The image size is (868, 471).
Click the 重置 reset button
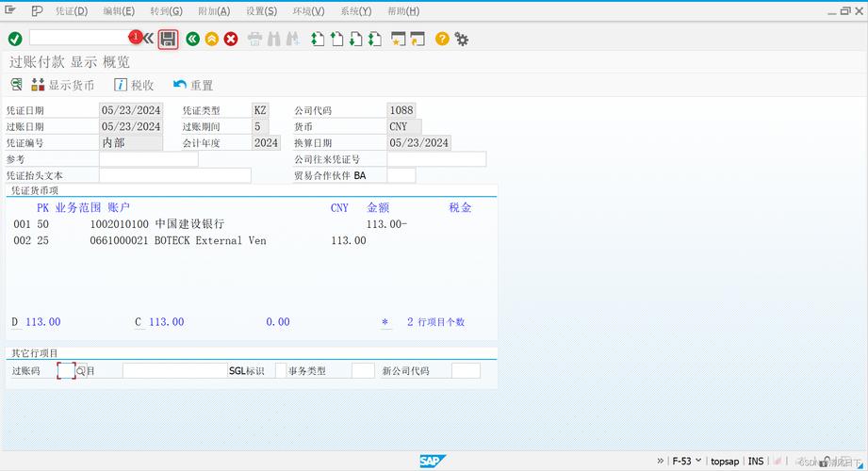pos(192,85)
